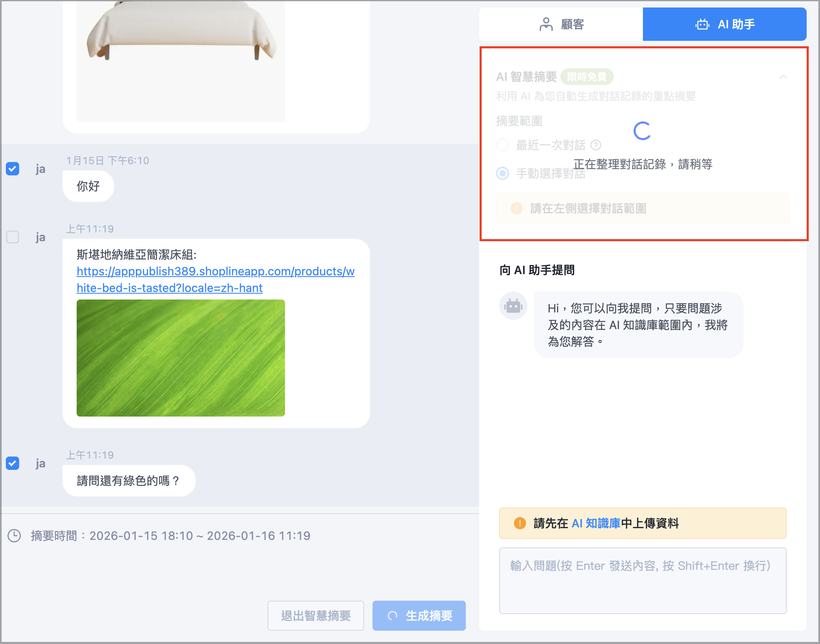Viewport: 820px width, 644px height.
Task: Click the warning icon in 請先在 AI 知識庫 notice
Action: click(x=520, y=523)
